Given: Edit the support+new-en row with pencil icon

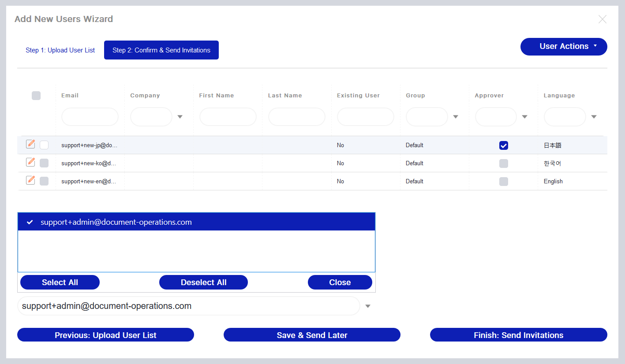Looking at the screenshot, I should [x=30, y=180].
